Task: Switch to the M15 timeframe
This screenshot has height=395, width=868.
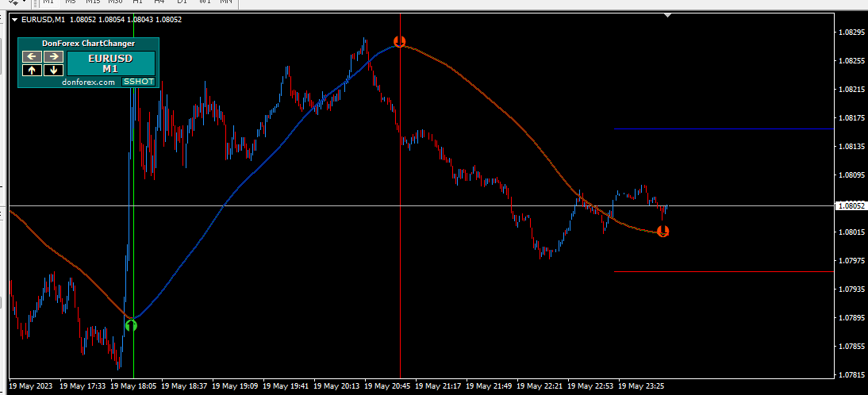Action: click(x=93, y=2)
